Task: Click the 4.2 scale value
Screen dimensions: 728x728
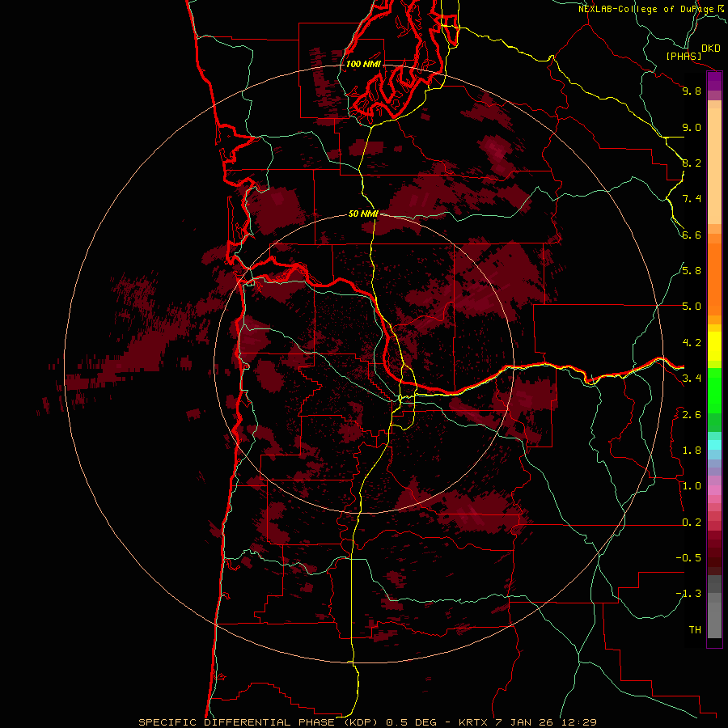Action: pyautogui.click(x=692, y=343)
